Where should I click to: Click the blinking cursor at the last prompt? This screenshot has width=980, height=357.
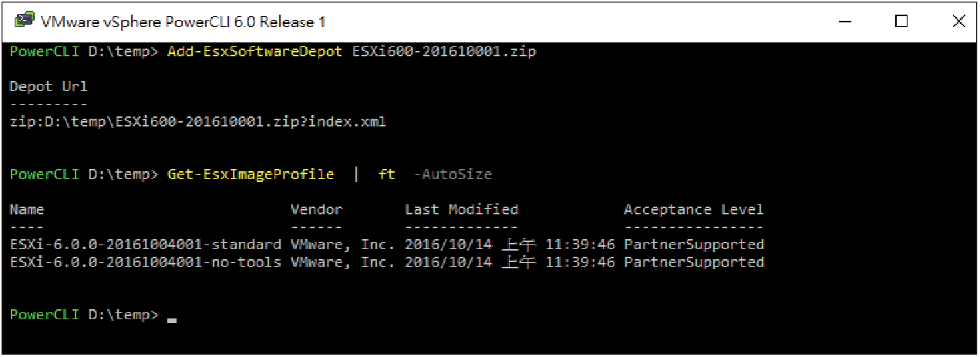(x=172, y=318)
